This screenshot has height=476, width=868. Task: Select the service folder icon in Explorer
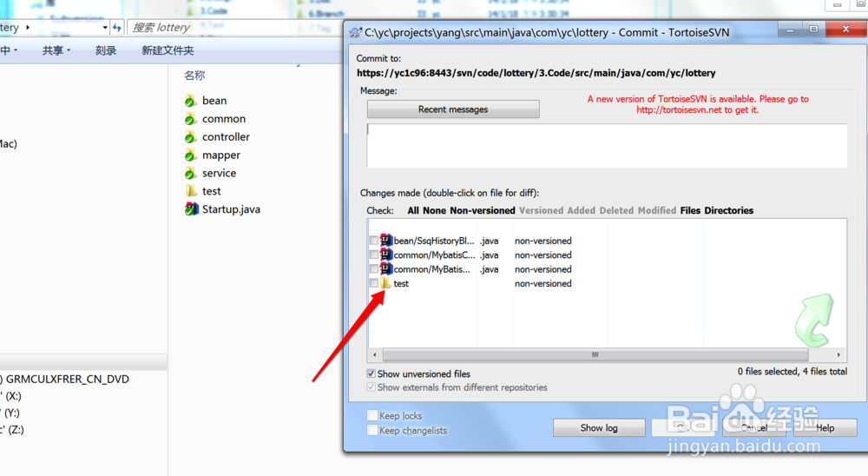tap(190, 174)
